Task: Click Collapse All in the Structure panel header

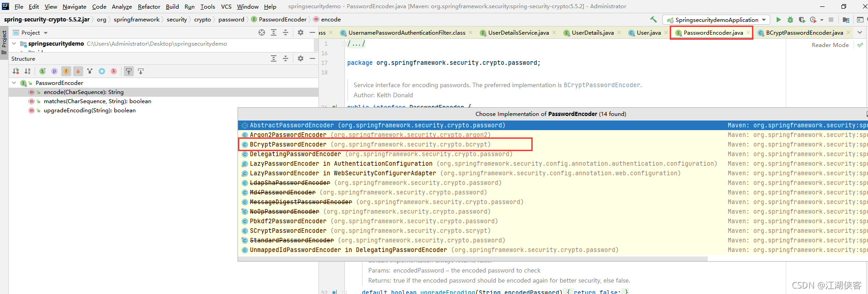Action: [x=286, y=58]
